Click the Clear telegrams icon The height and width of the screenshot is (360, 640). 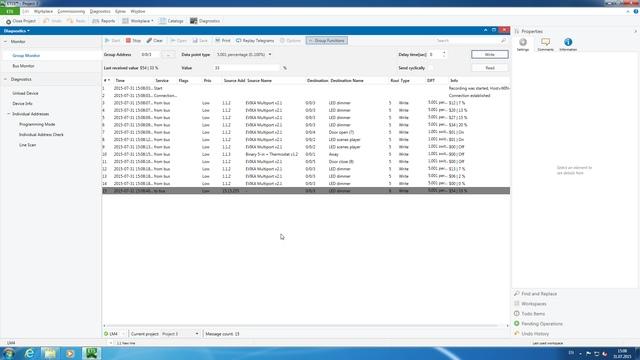(x=149, y=40)
